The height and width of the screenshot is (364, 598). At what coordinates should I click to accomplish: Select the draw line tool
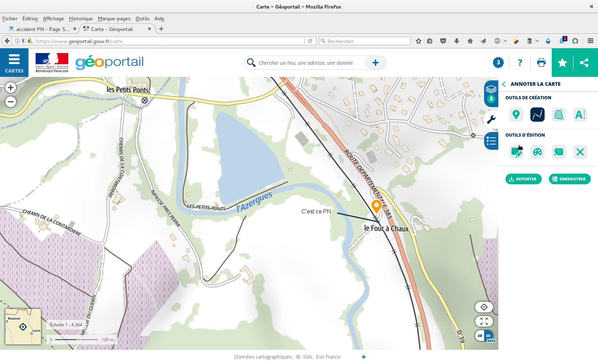[x=537, y=115]
